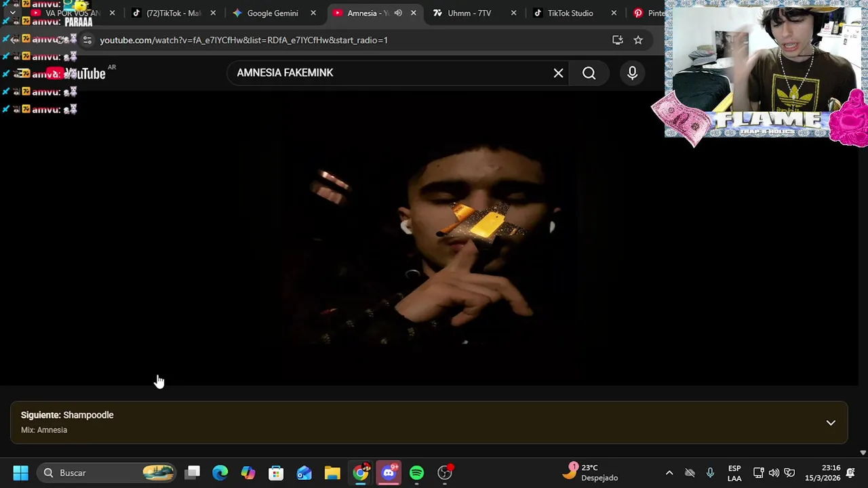Close the TikTok Studio tab
Viewport: 868px width, 488px height.
click(x=614, y=13)
